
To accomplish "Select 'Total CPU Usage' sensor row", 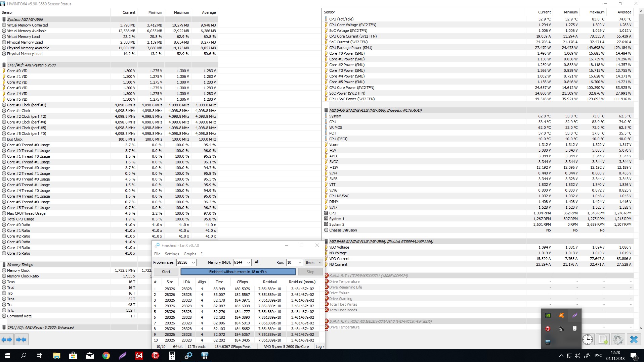I will (110, 219).
